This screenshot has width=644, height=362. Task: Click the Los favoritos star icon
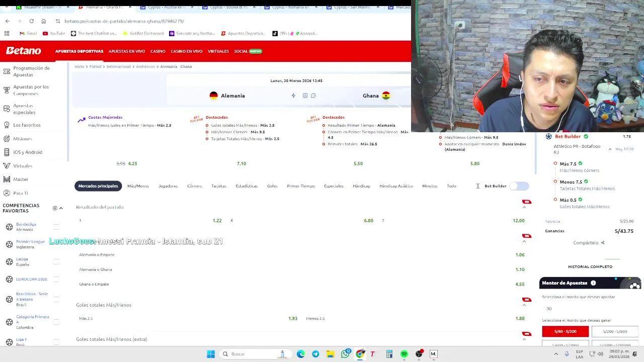click(x=7, y=125)
